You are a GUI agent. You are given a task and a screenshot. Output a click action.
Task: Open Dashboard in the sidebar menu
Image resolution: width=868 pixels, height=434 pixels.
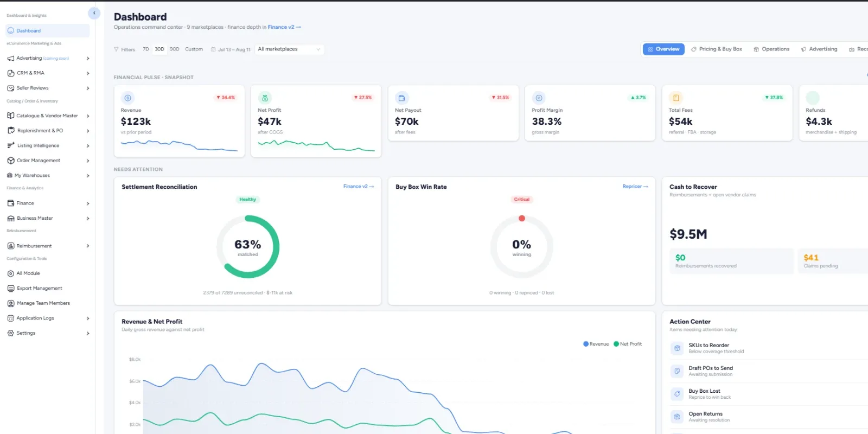click(48, 31)
